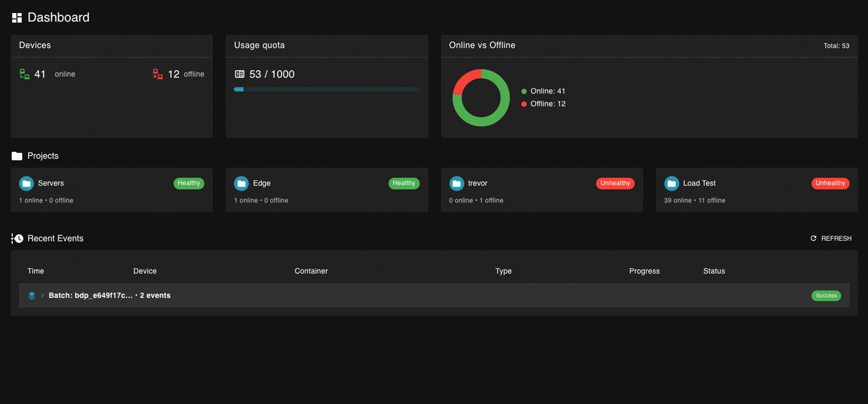Click the batch layers icon in events row
Viewport: 868px width, 404px height.
coord(32,296)
